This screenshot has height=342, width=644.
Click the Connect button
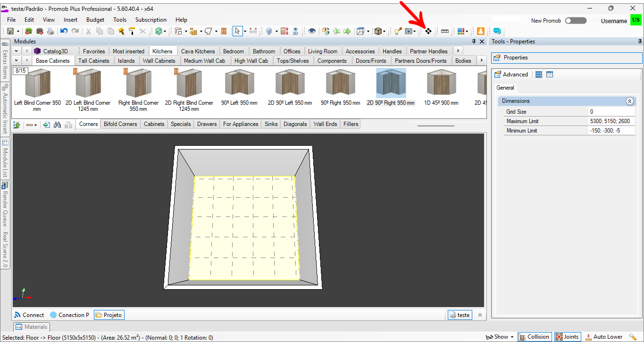click(x=29, y=315)
